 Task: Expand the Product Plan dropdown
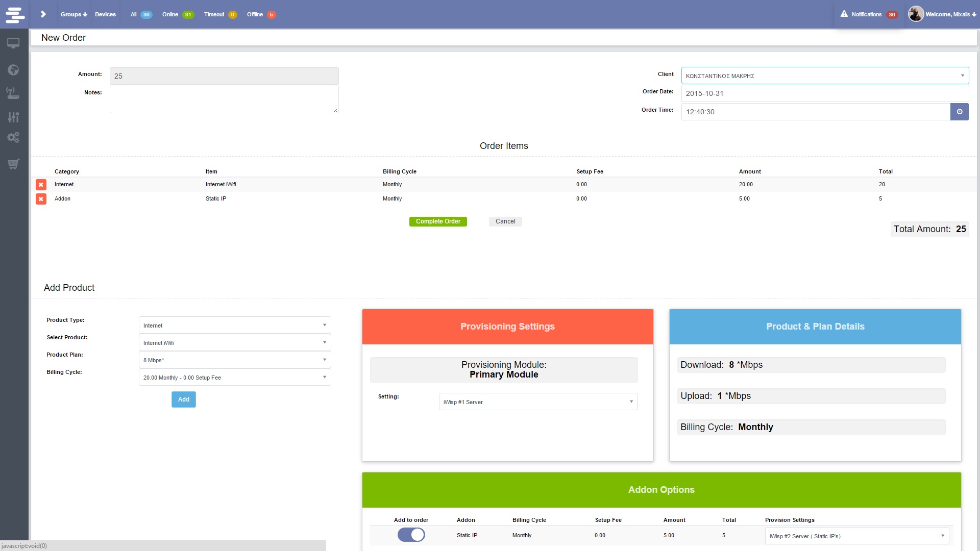click(x=234, y=360)
